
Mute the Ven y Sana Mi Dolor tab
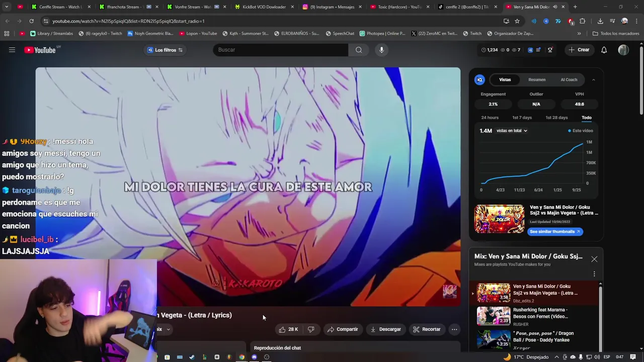coord(555,7)
